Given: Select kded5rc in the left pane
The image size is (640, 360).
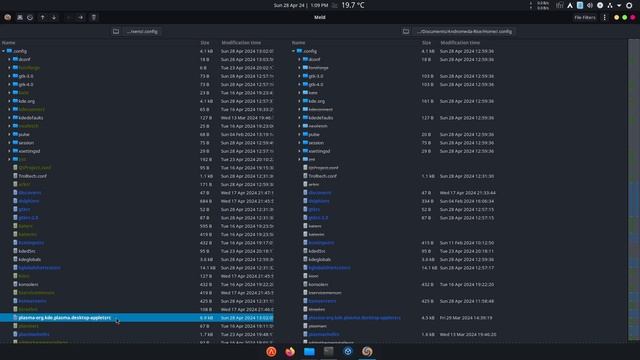Looking at the screenshot, I should point(27,251).
